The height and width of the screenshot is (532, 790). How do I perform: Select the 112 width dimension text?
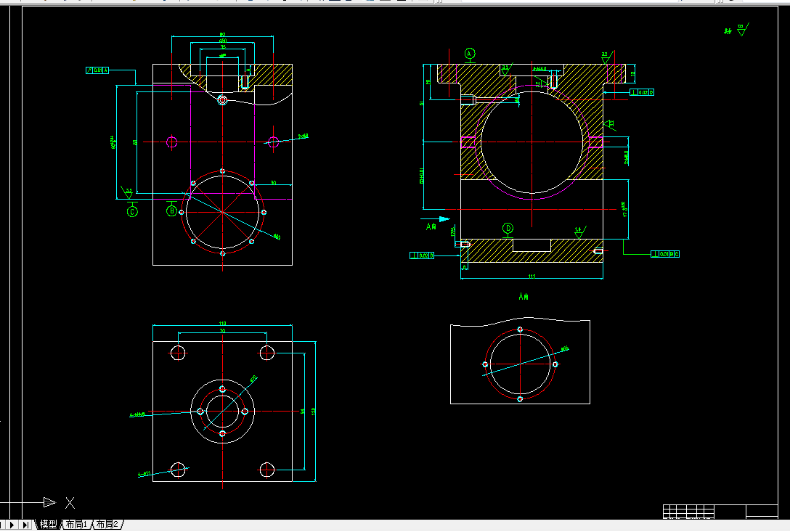click(532, 276)
